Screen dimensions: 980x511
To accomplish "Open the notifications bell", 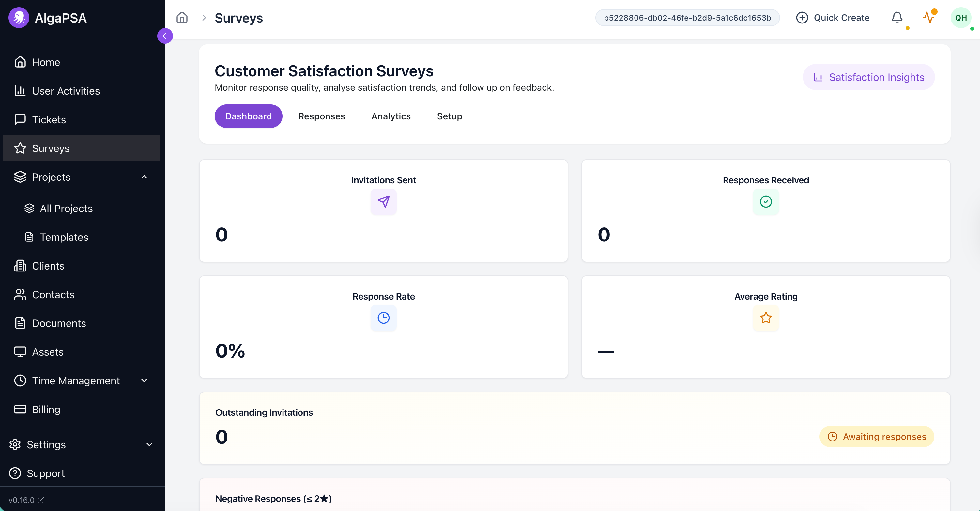I will click(x=897, y=18).
